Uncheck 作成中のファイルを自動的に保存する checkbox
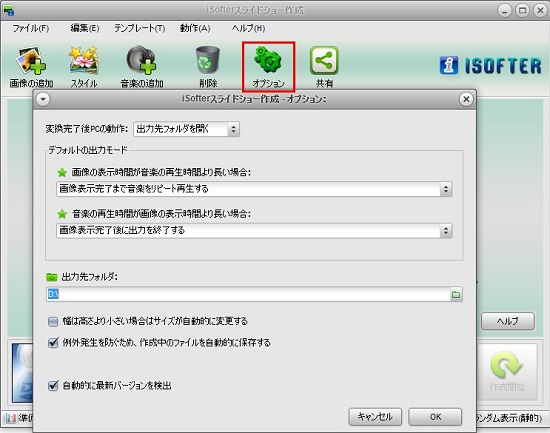 point(53,342)
